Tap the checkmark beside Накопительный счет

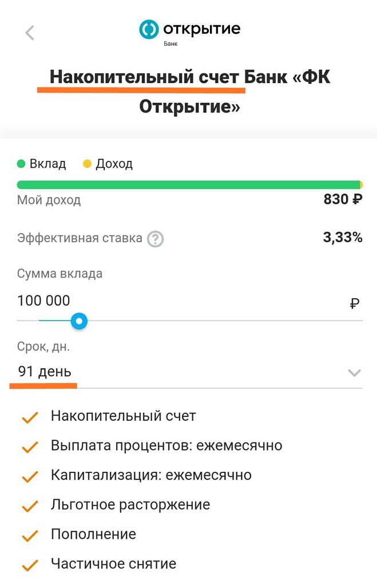[x=30, y=418]
